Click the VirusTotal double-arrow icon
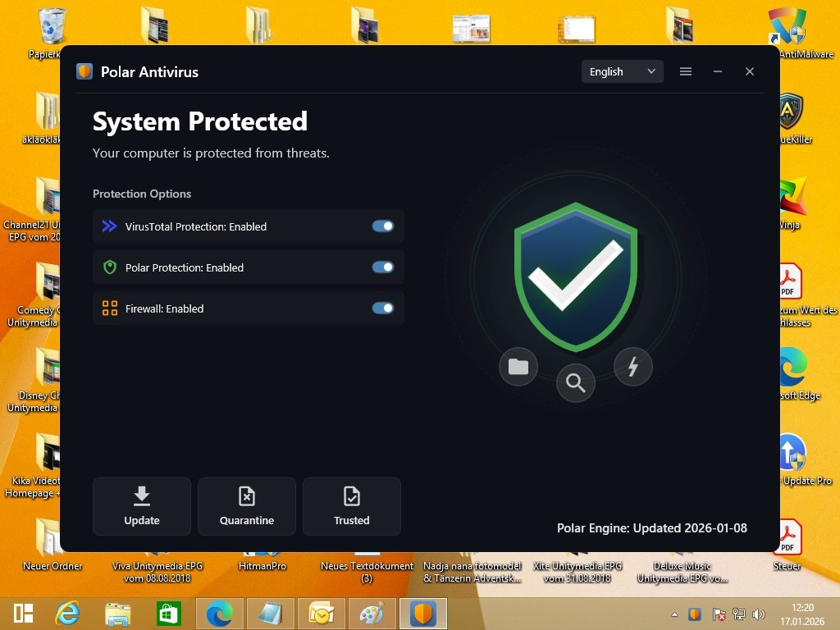The height and width of the screenshot is (630, 840). (109, 226)
